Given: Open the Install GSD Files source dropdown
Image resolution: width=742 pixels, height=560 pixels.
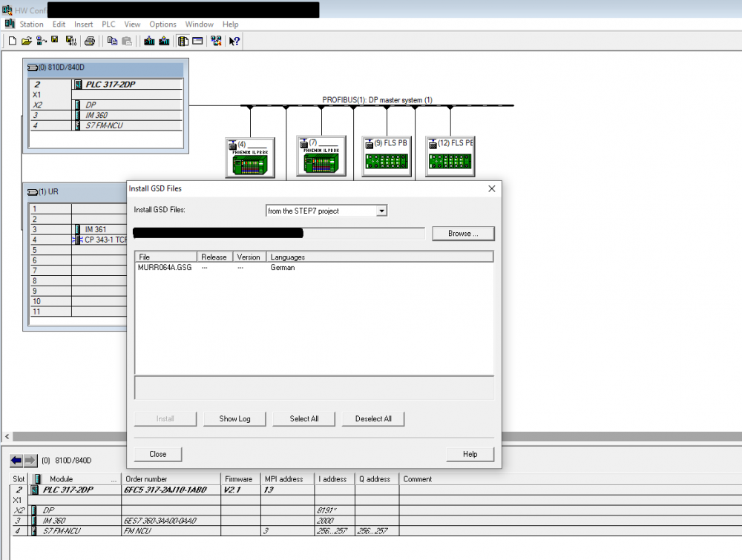Looking at the screenshot, I should pos(382,211).
